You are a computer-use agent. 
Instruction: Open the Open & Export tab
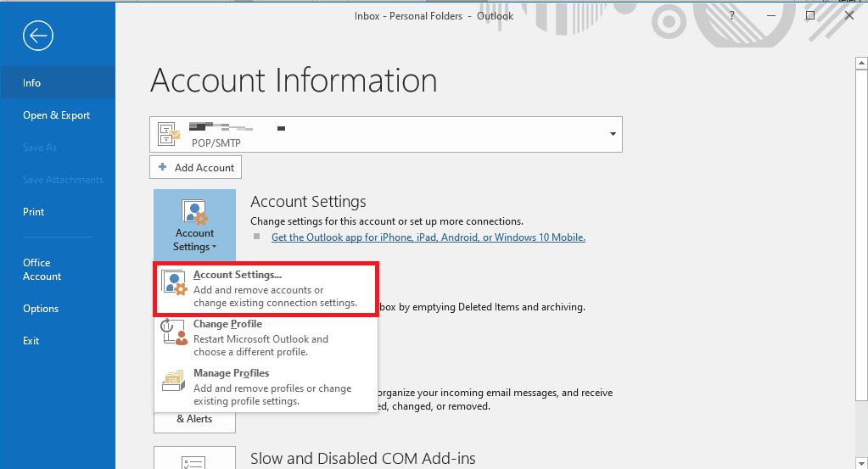[58, 115]
